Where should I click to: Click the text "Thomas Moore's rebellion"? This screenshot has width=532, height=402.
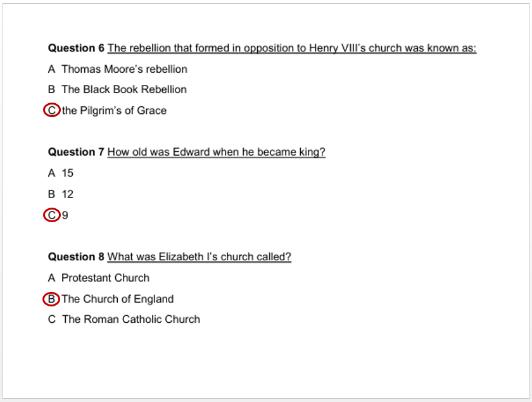[124, 69]
